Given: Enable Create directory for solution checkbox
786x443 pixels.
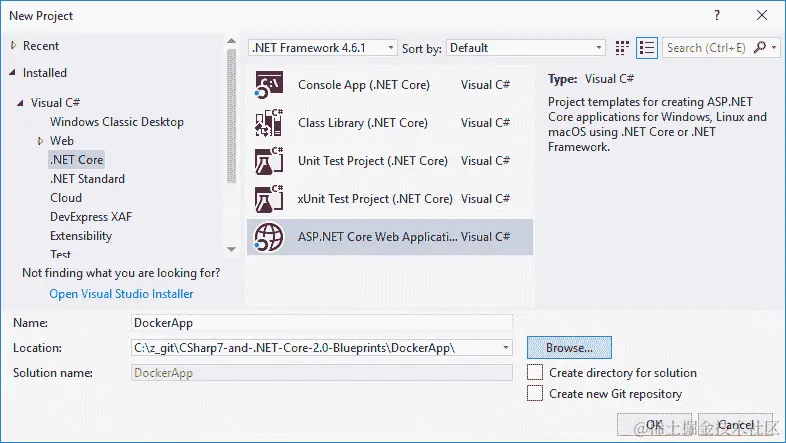Looking at the screenshot, I should (535, 372).
